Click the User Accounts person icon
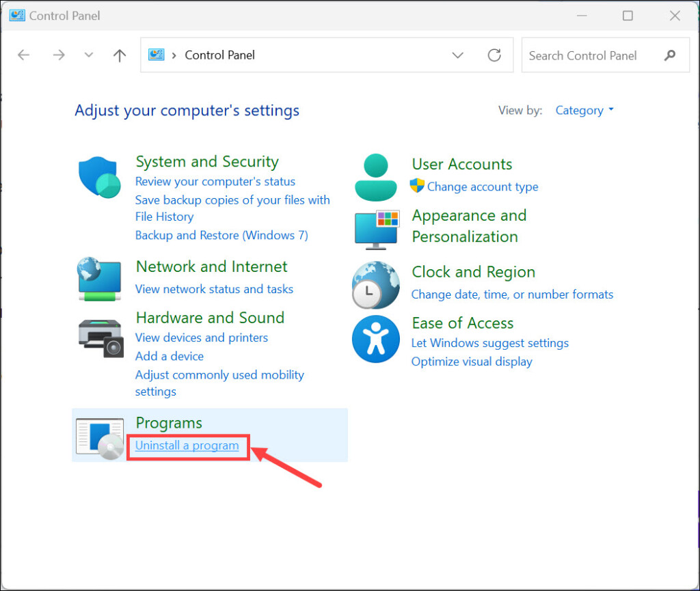The height and width of the screenshot is (591, 700). pyautogui.click(x=376, y=177)
